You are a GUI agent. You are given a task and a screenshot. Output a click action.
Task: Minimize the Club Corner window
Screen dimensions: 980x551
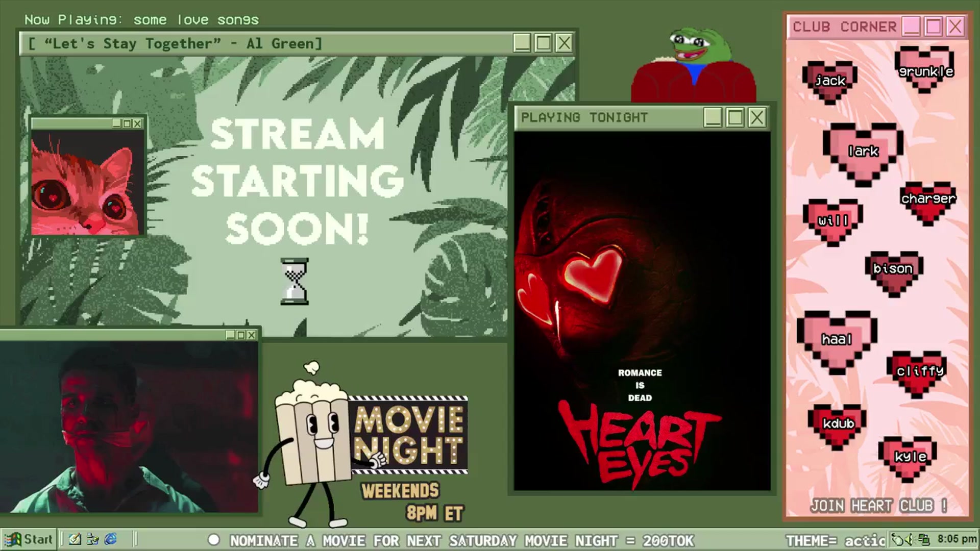coord(912,26)
